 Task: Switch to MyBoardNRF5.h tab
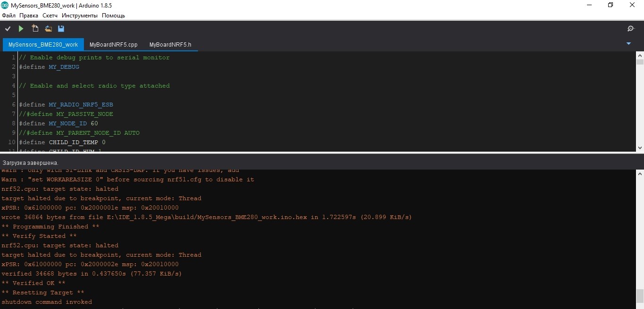(170, 45)
